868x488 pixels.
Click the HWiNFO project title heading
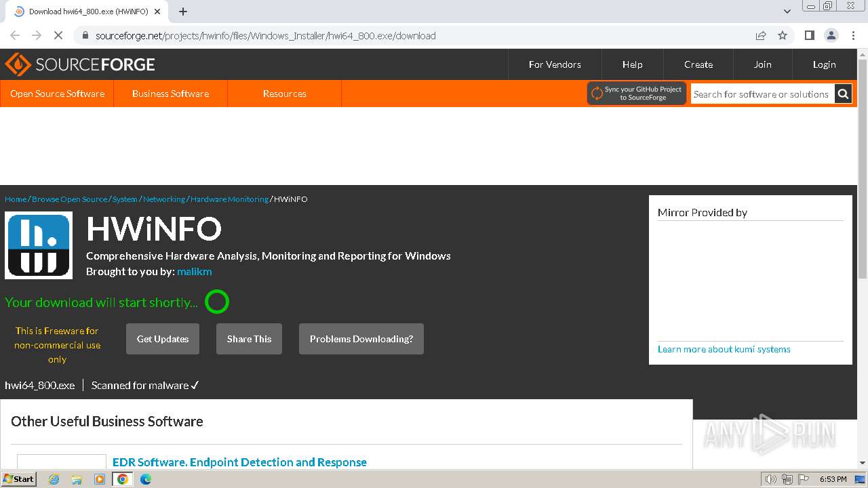tap(154, 229)
